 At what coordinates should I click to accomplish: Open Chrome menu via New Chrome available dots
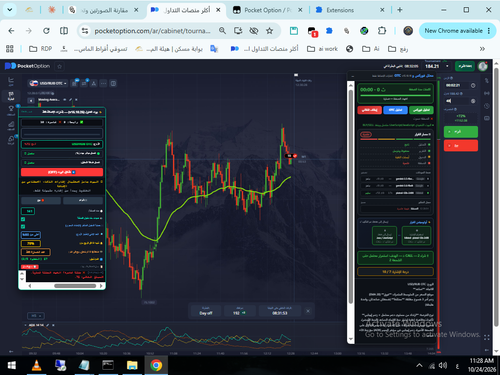click(489, 31)
